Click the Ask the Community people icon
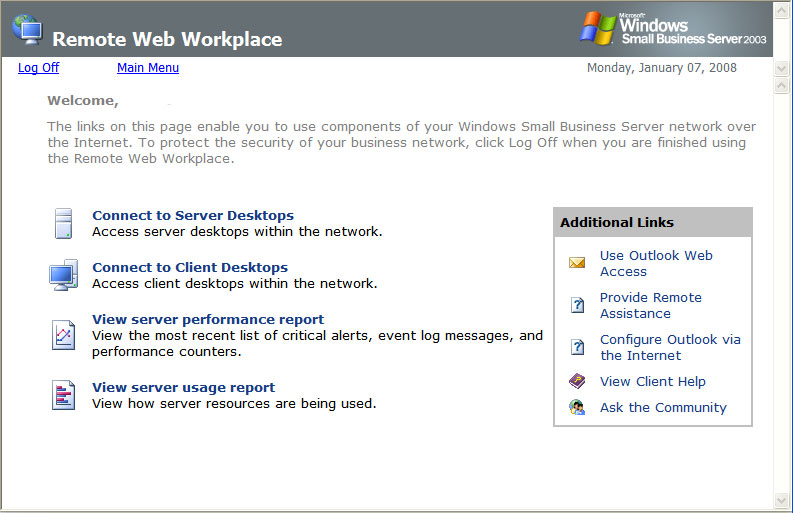The height and width of the screenshot is (513, 793). 577,407
